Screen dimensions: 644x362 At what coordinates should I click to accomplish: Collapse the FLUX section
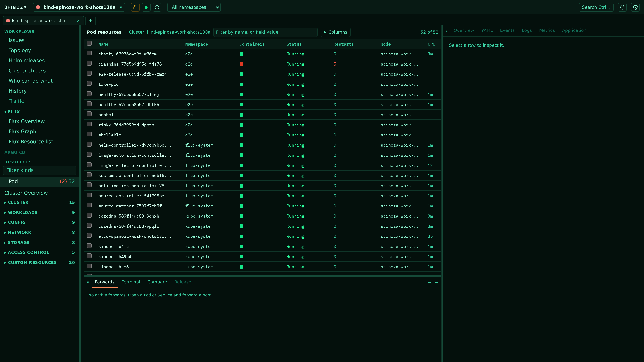12,112
